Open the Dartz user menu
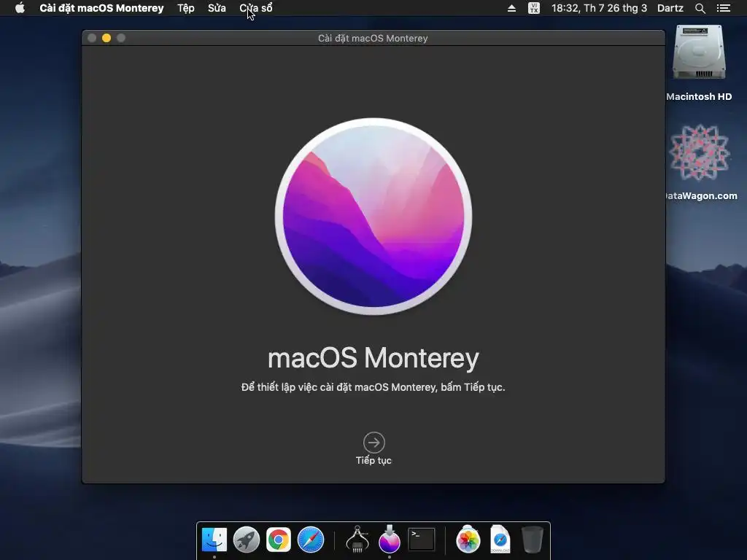The image size is (747, 560). point(670,8)
